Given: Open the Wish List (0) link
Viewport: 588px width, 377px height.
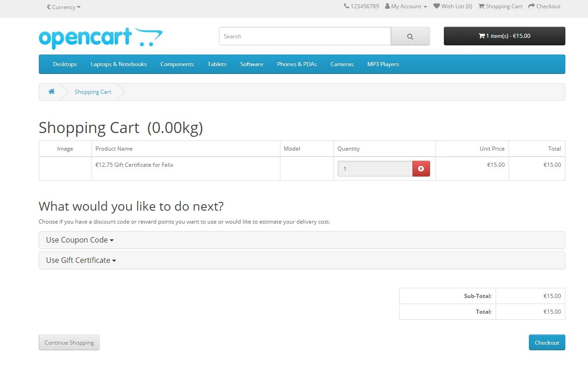Looking at the screenshot, I should coord(453,6).
